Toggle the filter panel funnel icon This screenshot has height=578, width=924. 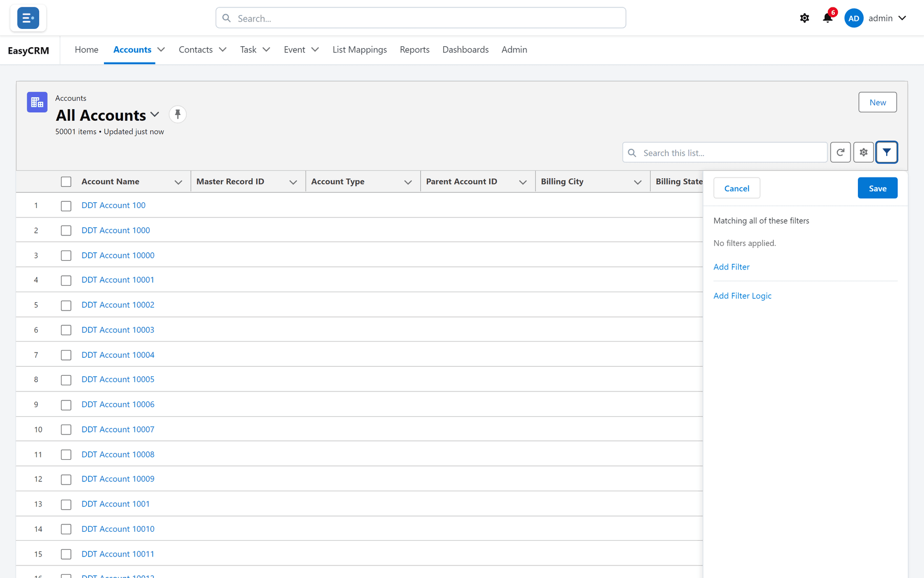click(x=887, y=152)
